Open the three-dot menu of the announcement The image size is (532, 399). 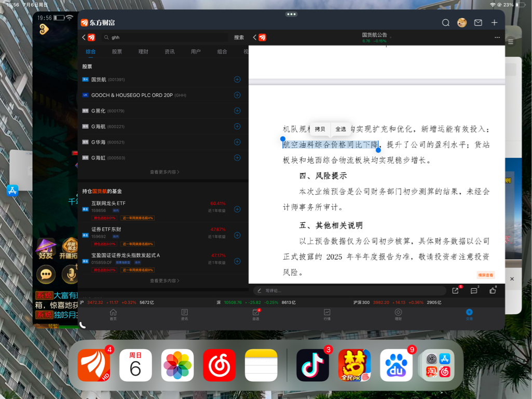[x=497, y=37]
